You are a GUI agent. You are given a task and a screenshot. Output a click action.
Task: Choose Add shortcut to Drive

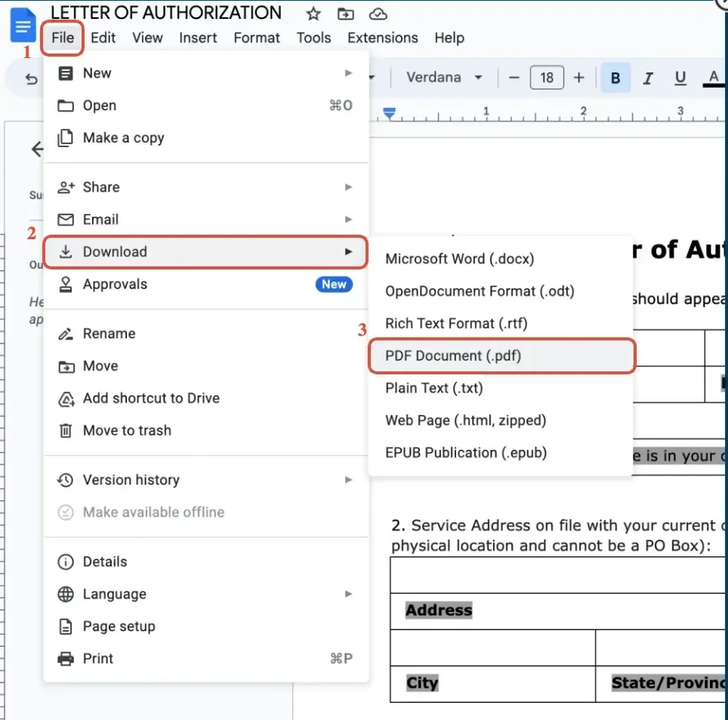tap(206, 398)
